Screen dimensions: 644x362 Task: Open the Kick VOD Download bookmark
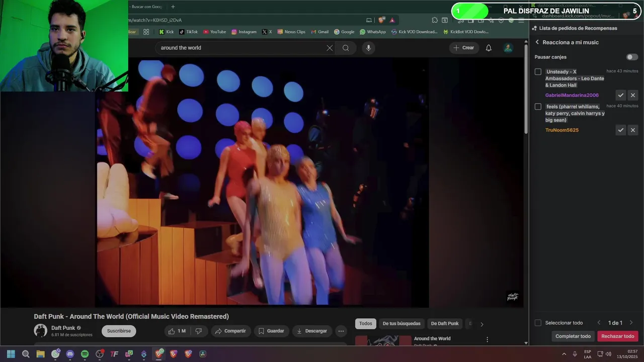tap(415, 32)
